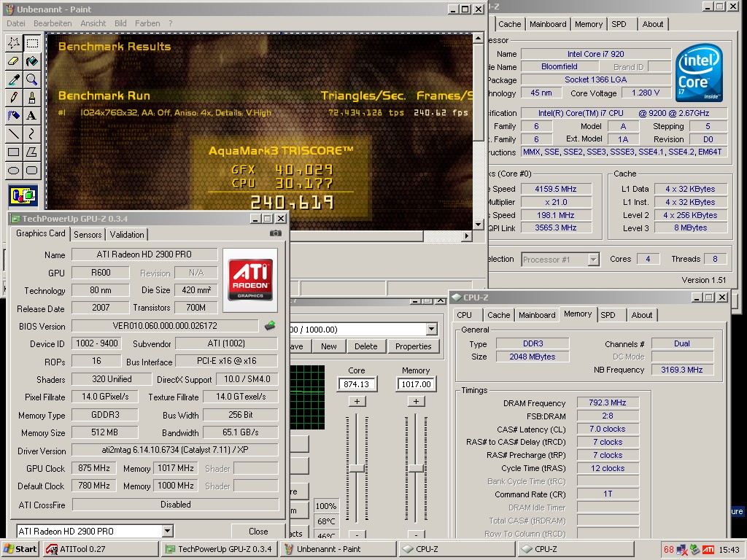Viewport: 747px width, 560px height.
Task: Open the Datei menu in Paint
Action: (x=16, y=23)
